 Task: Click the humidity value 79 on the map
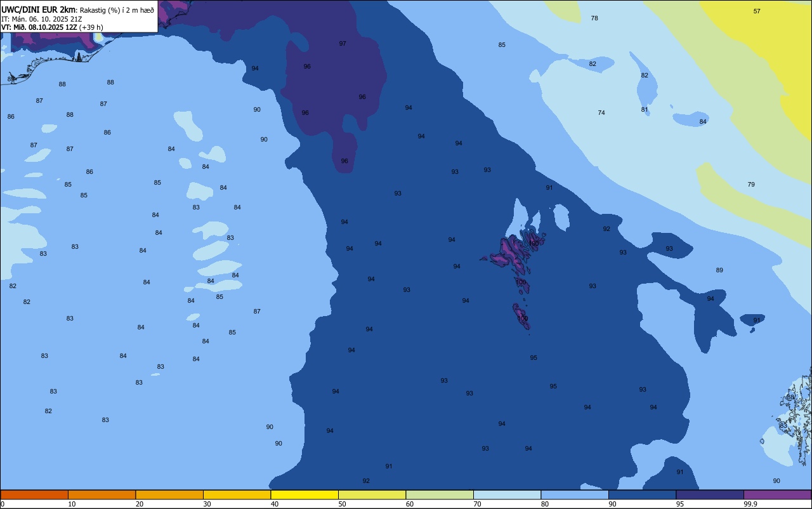(751, 185)
